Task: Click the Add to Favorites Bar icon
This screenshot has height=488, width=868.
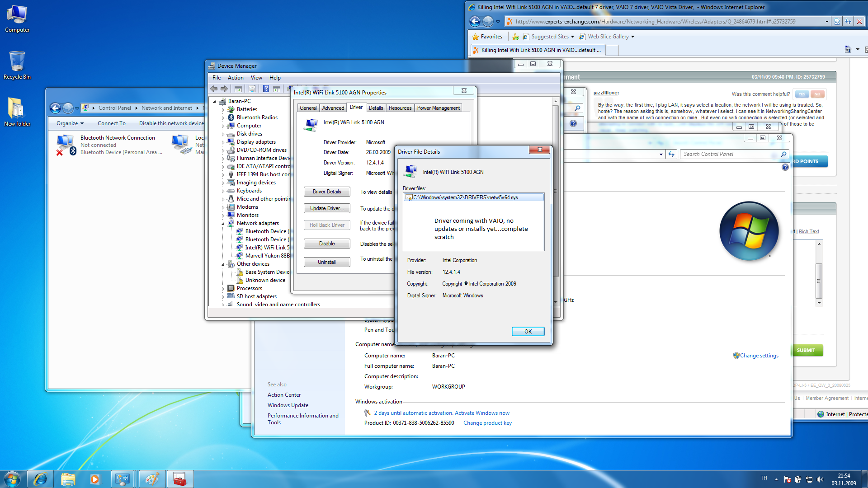Action: click(515, 37)
